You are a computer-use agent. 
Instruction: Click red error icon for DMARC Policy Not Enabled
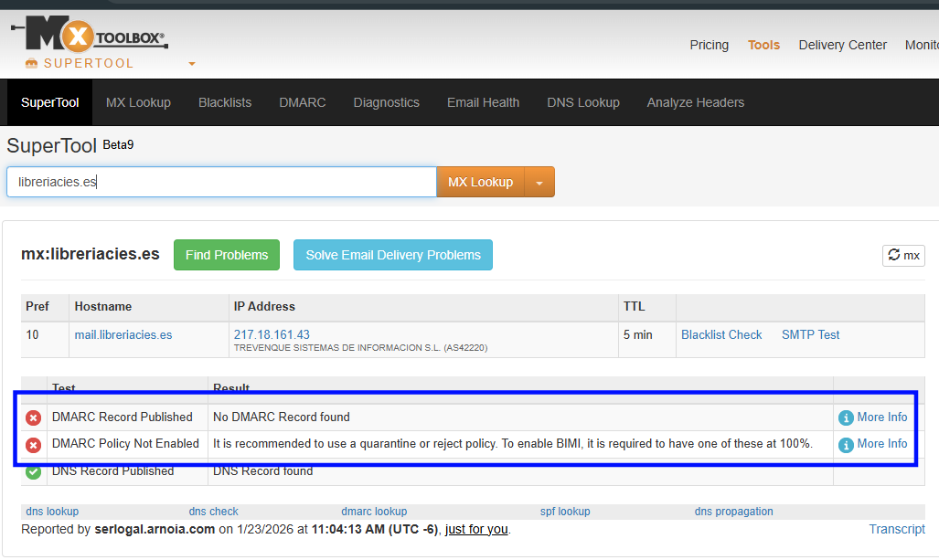tap(34, 445)
